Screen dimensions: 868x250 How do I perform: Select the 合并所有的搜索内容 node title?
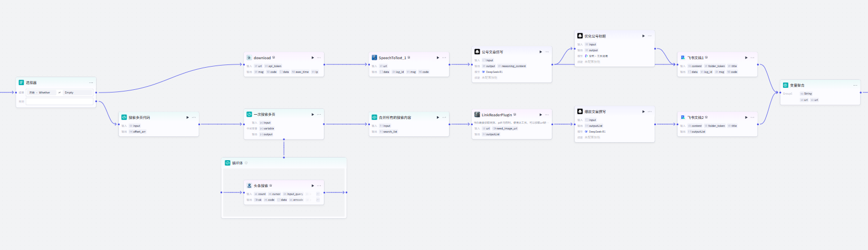point(395,117)
